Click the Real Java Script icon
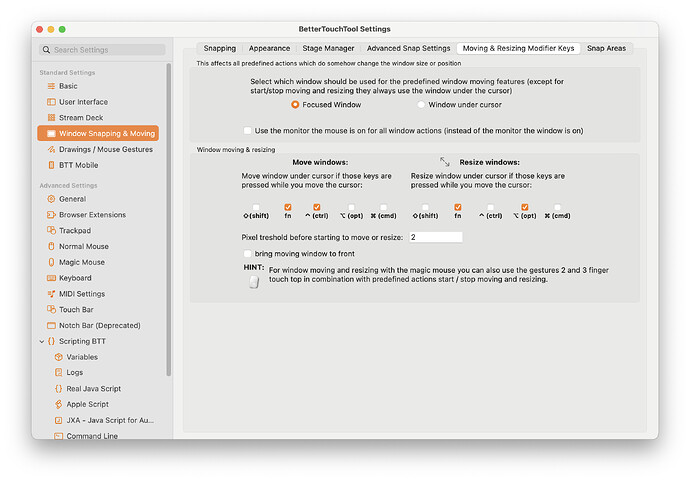 coord(59,389)
